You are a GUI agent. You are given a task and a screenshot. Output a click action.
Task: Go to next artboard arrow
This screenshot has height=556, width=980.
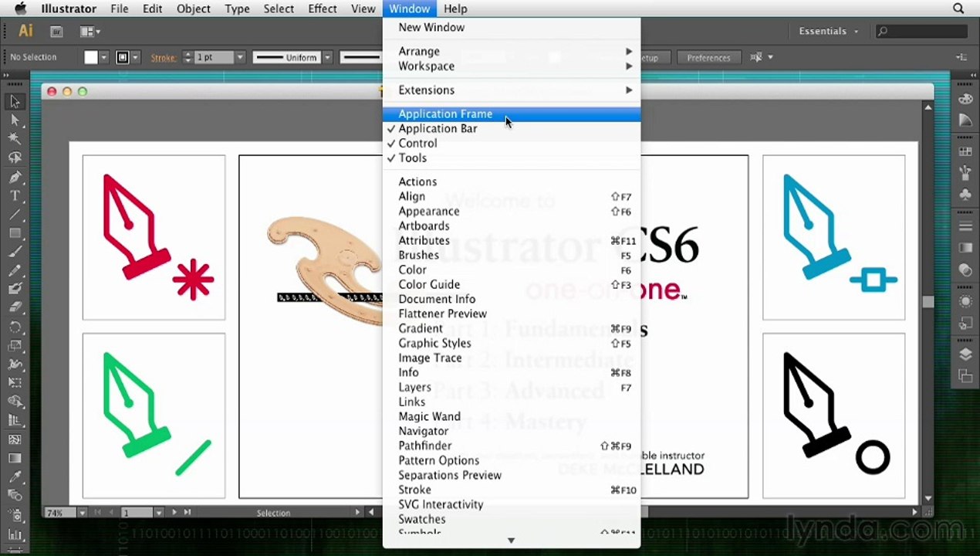pos(174,513)
